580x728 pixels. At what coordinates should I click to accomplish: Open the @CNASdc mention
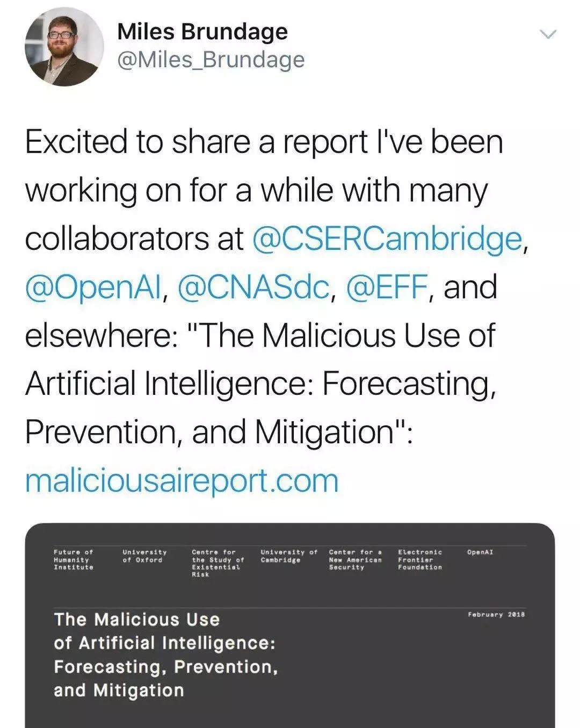pos(252,287)
